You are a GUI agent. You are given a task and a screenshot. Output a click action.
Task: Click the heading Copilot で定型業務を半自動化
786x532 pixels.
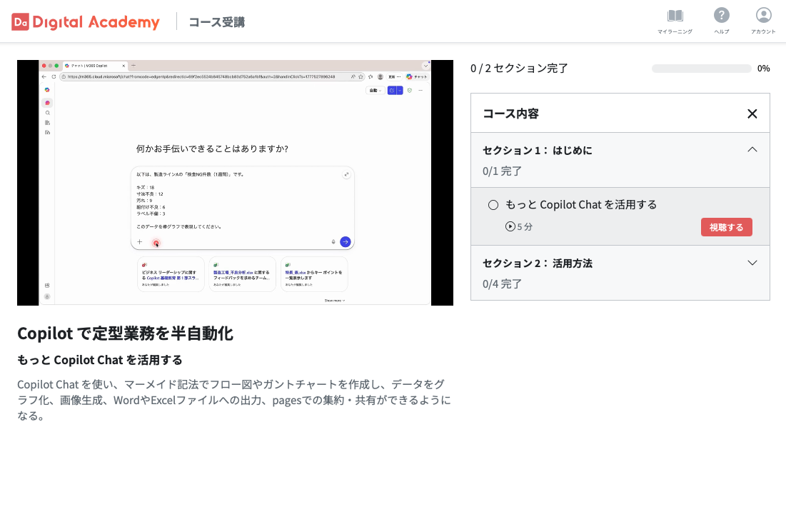(126, 333)
